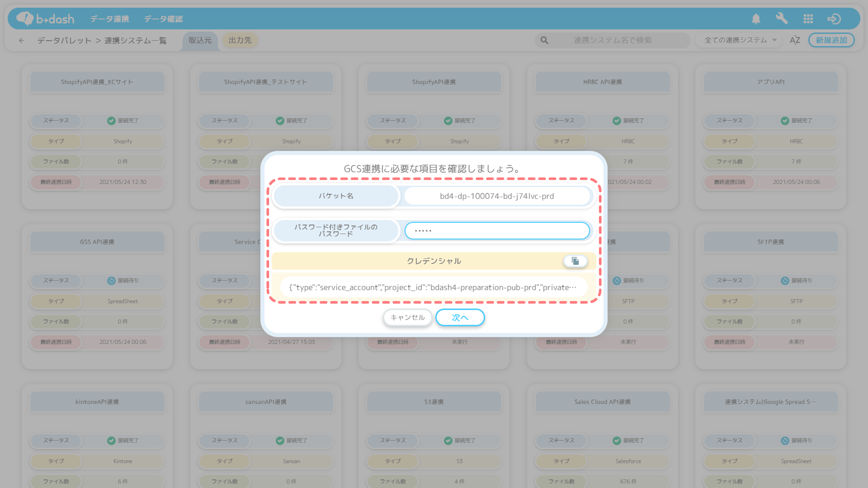Switch to the 出力先 tab

pos(240,40)
